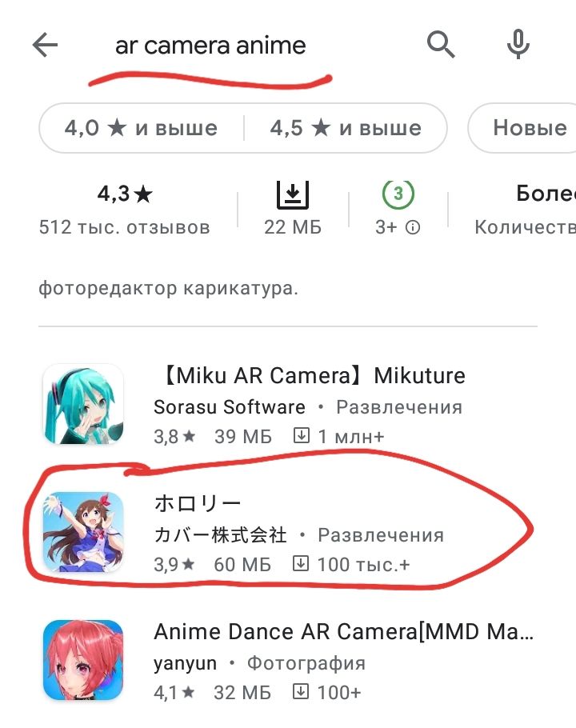Open the ホロリー app listing title
Image resolution: width=576 pixels, height=728 pixels.
198,503
